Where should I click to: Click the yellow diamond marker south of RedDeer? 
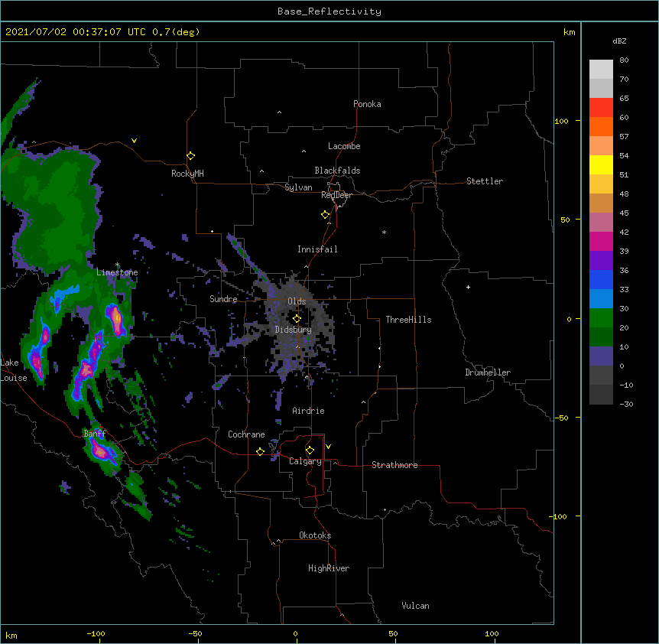[x=325, y=215]
